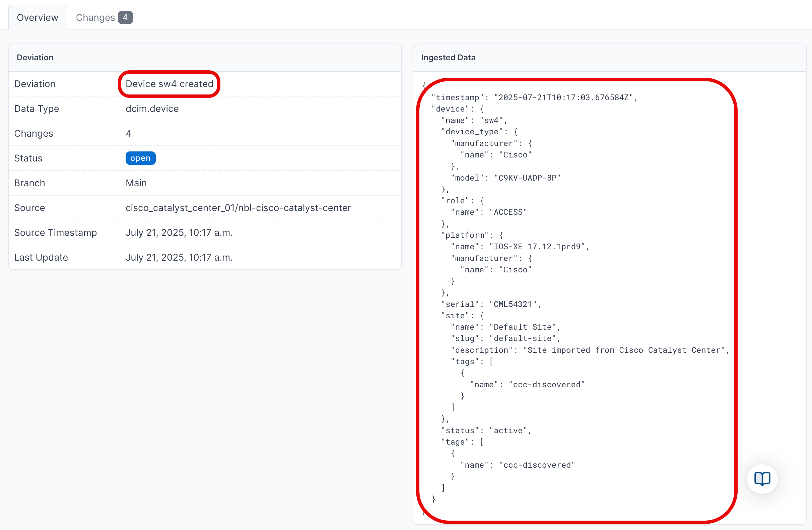The height and width of the screenshot is (530, 812).
Task: Click the model C9KV-UADP-8P line
Action: tap(505, 178)
